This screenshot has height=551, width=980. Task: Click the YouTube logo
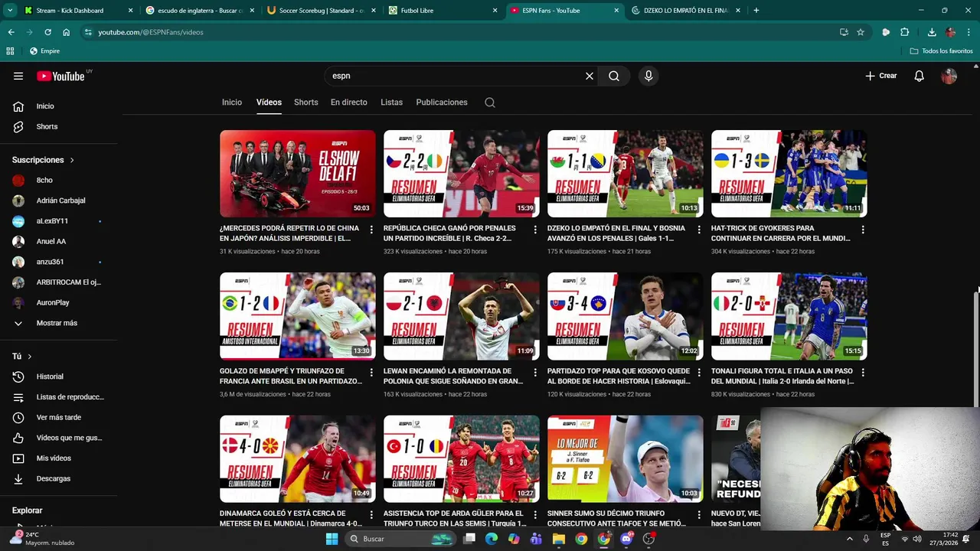(61, 76)
